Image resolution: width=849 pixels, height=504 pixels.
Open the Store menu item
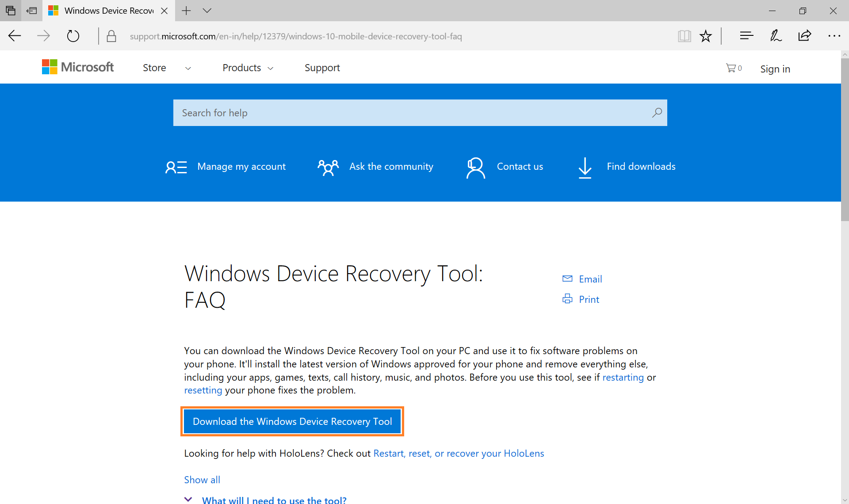point(154,68)
